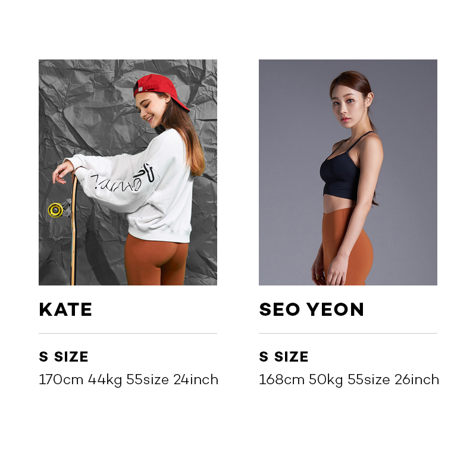
Task: Click the SEO YEON name heading
Action: pyautogui.click(x=311, y=309)
